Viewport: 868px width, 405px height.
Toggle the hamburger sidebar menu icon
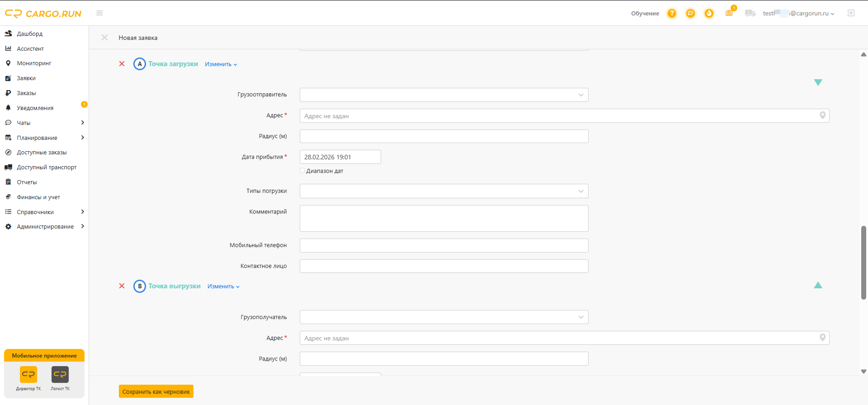point(99,13)
